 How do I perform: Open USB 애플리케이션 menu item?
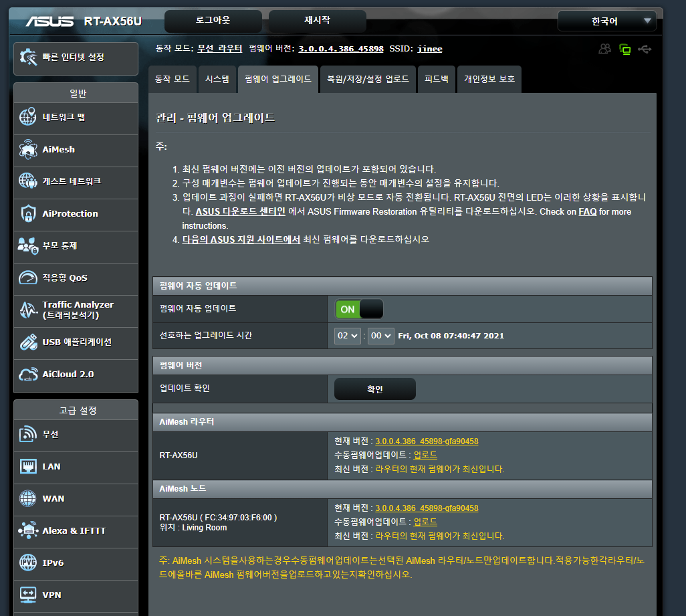pyautogui.click(x=76, y=343)
